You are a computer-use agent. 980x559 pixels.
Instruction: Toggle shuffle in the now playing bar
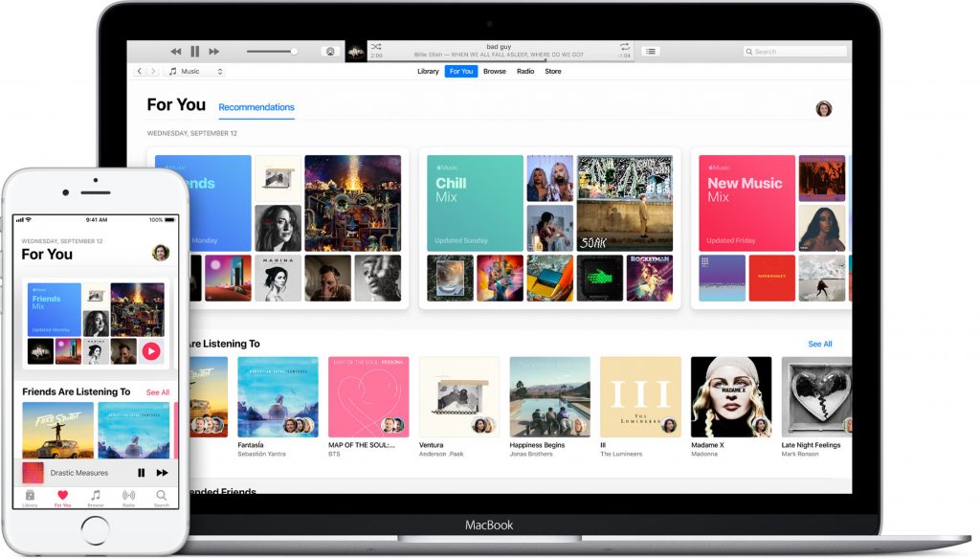click(375, 47)
